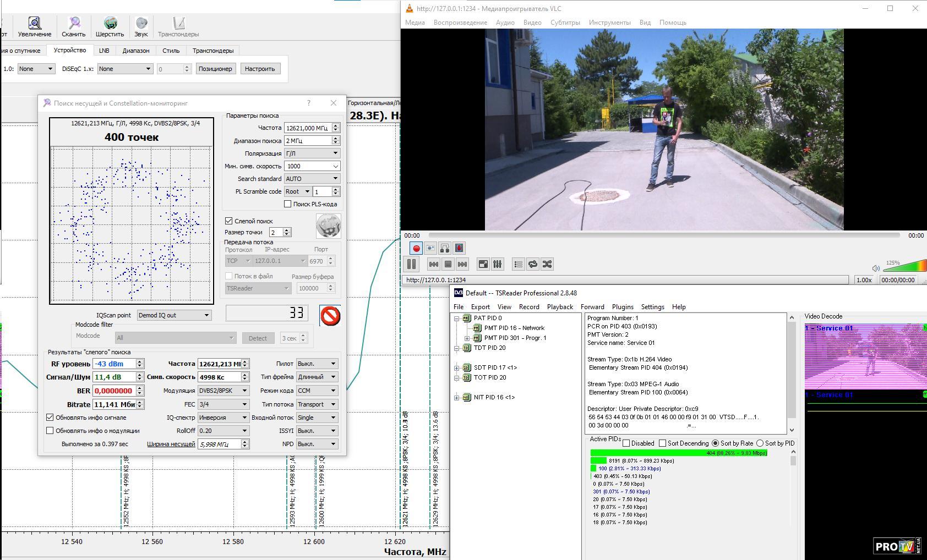
Task: Uncheck the Слепой поиск checkbox
Action: pos(229,221)
